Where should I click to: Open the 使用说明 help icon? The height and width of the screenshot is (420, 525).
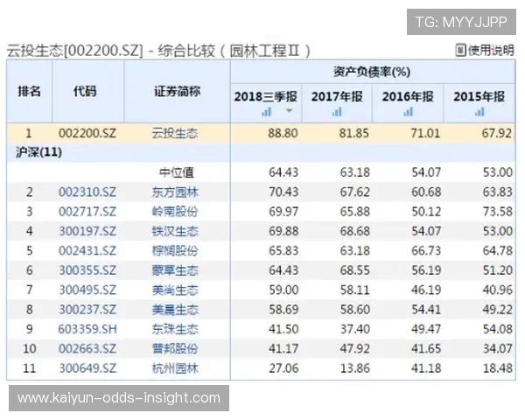460,50
